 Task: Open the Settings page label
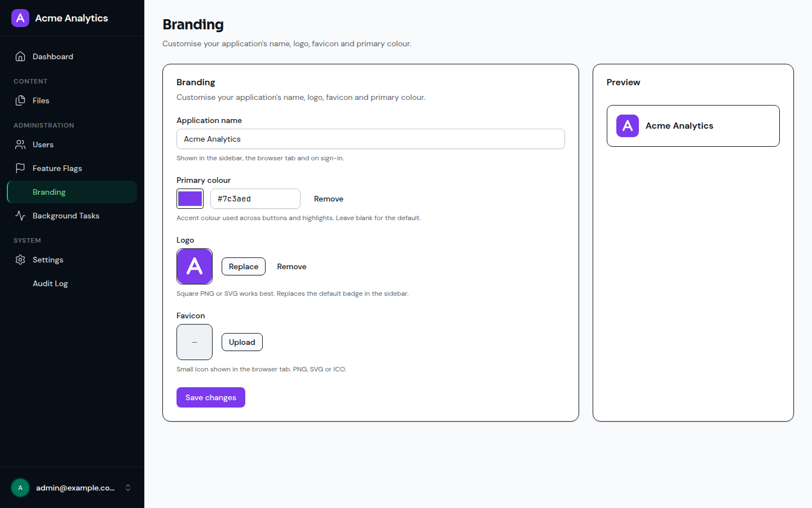tap(48, 260)
